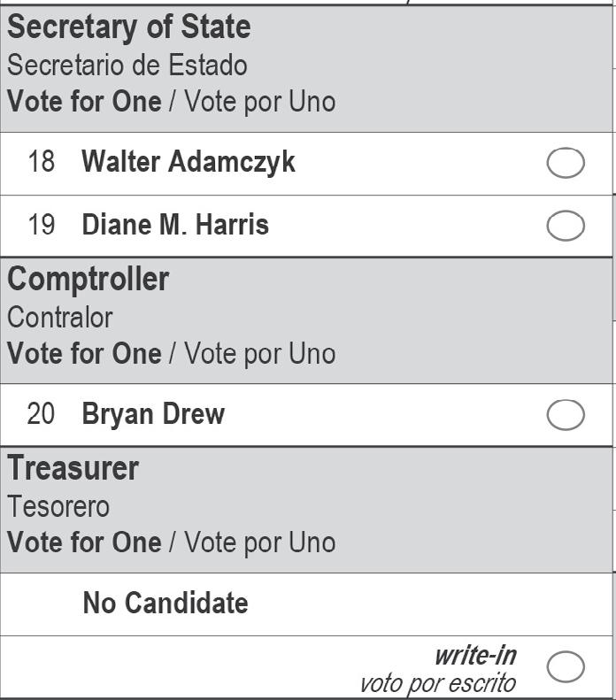This screenshot has width=616, height=700.
Task: Click the Contralor subtitle
Action: pyautogui.click(x=60, y=317)
